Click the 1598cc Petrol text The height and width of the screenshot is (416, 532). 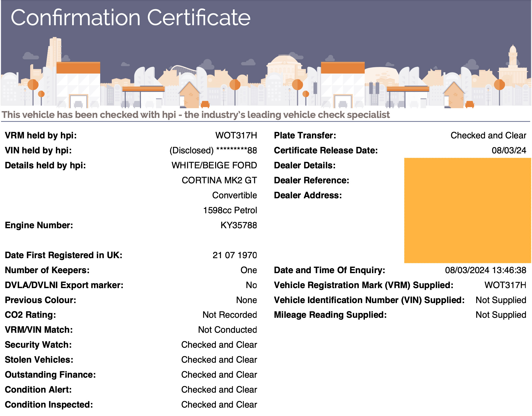point(230,210)
